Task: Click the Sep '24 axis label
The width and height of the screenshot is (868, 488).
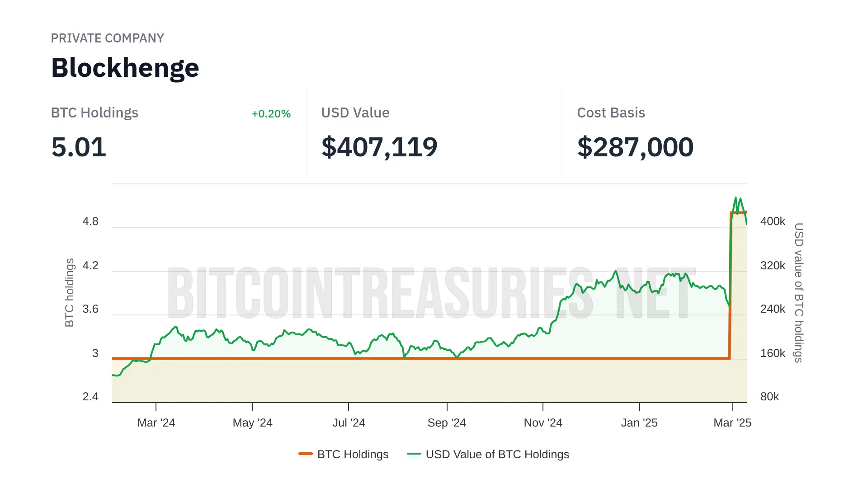Action: 447,423
